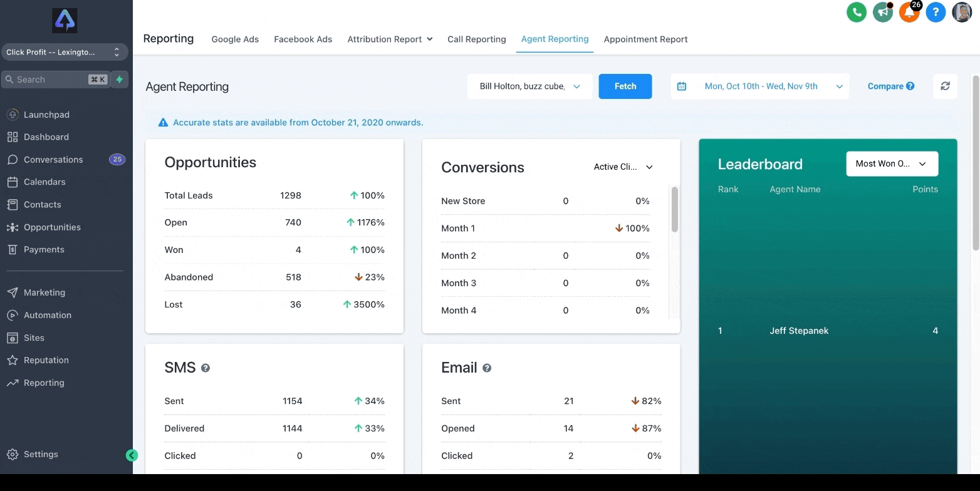
Task: Click the Total Leads value 1298
Action: (291, 195)
